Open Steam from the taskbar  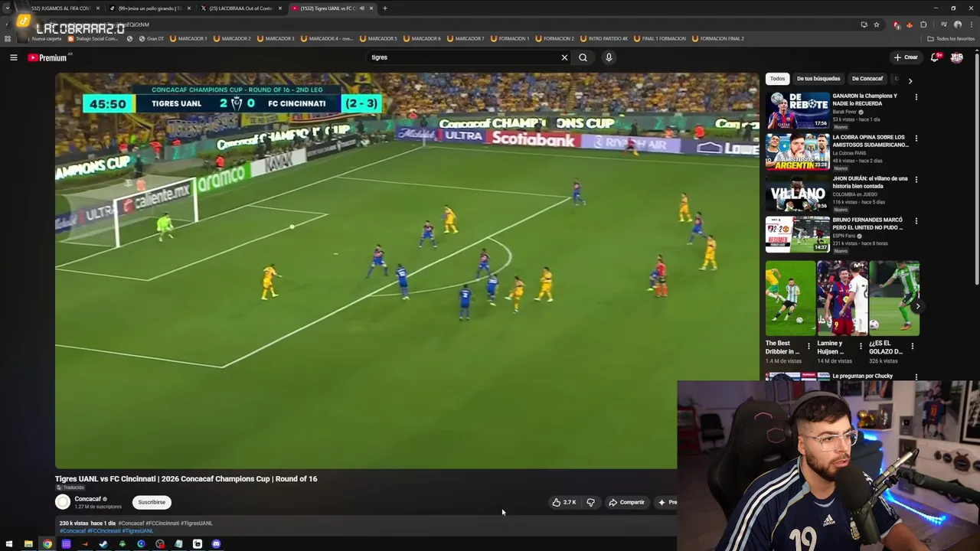coord(103,544)
